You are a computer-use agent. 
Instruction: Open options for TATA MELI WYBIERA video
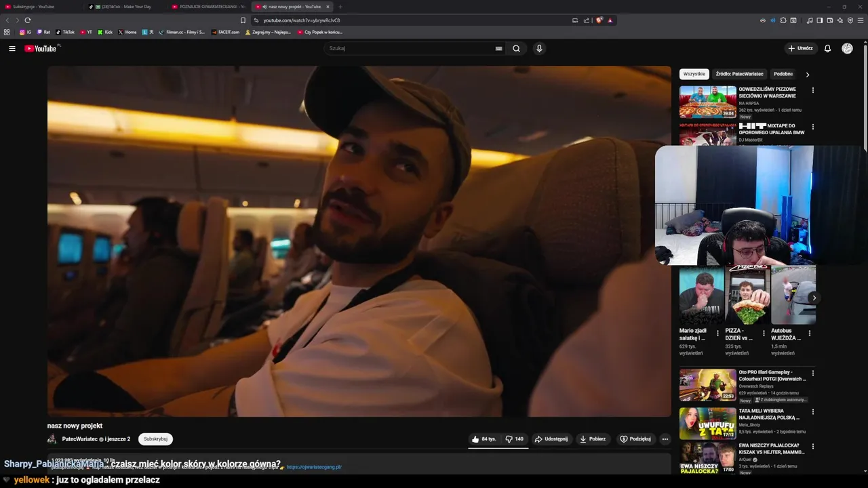tap(813, 411)
